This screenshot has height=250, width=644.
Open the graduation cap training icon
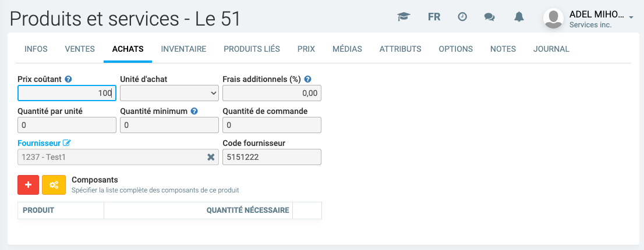click(x=403, y=17)
